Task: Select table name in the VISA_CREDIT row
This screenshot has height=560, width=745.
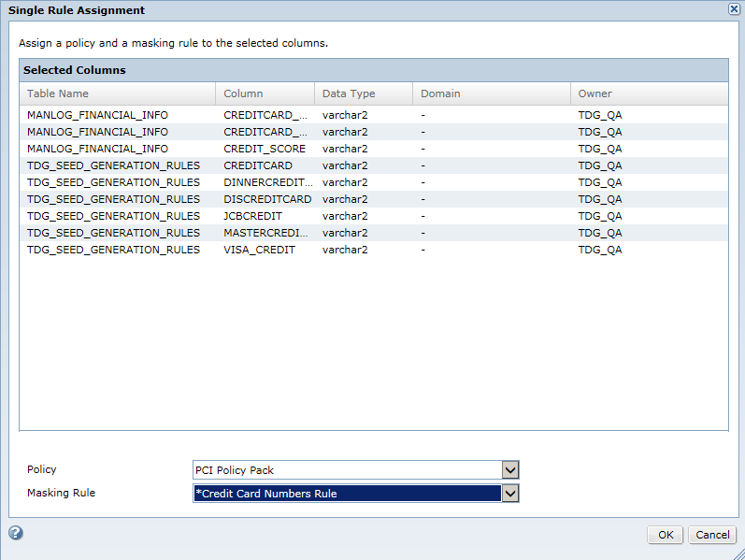Action: tap(113, 250)
